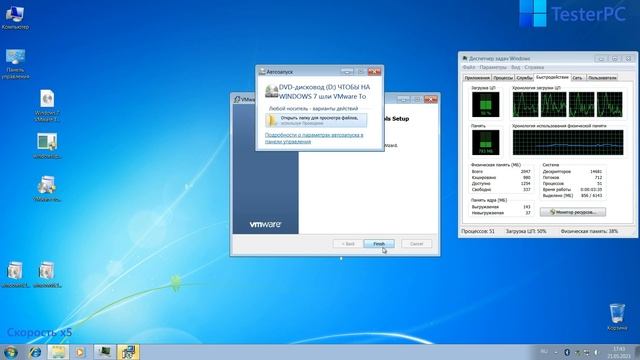Image resolution: width=640 pixels, height=360 pixels.
Task: Click the disabled Back button in setup
Action: (348, 244)
